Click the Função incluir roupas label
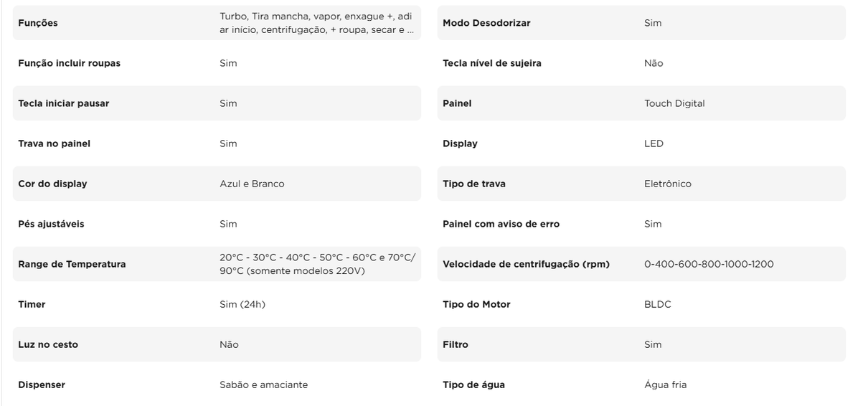This screenshot has height=406, width=868. [69, 63]
